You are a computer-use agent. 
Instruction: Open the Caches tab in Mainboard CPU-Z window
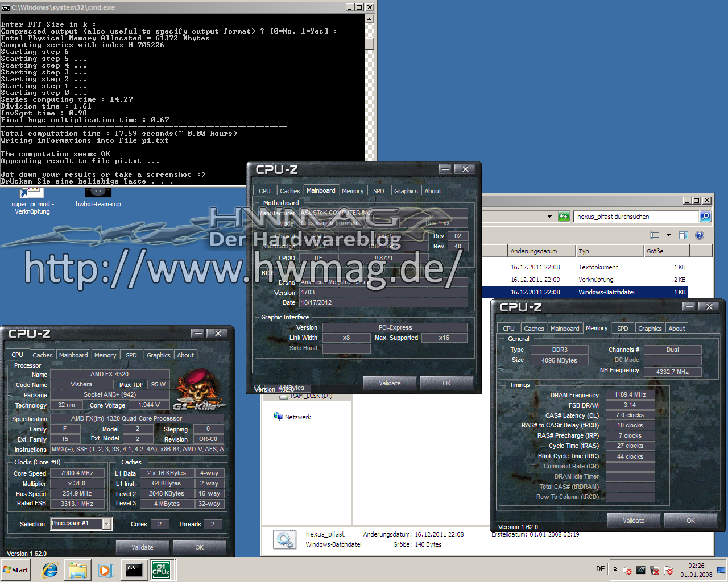tap(289, 191)
